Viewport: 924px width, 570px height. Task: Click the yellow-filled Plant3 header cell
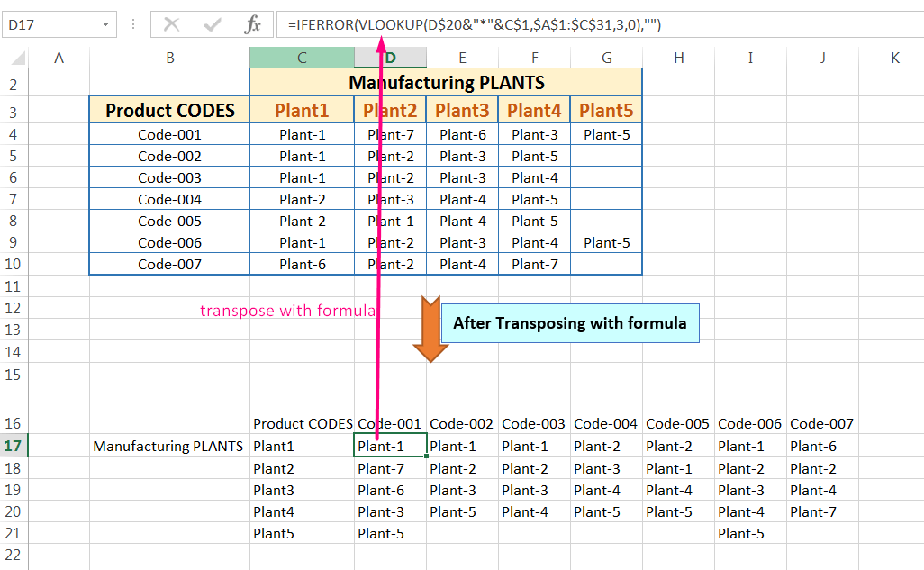coord(462,110)
